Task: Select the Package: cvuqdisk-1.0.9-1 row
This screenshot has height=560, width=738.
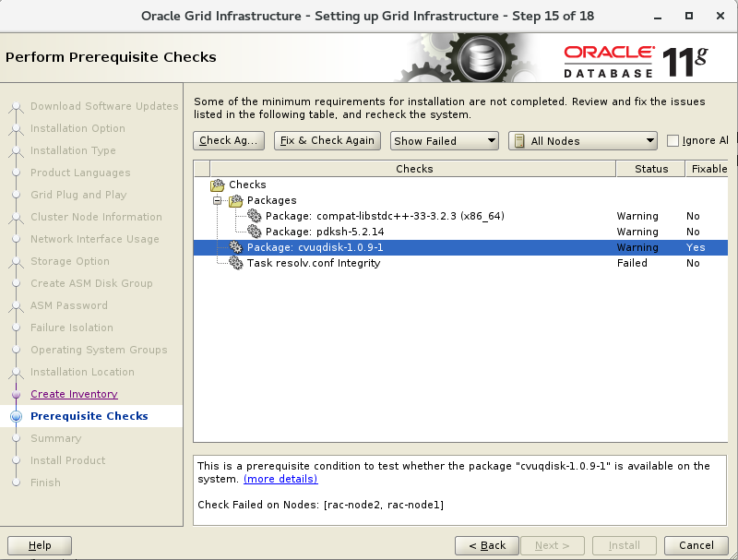Action: (460, 247)
